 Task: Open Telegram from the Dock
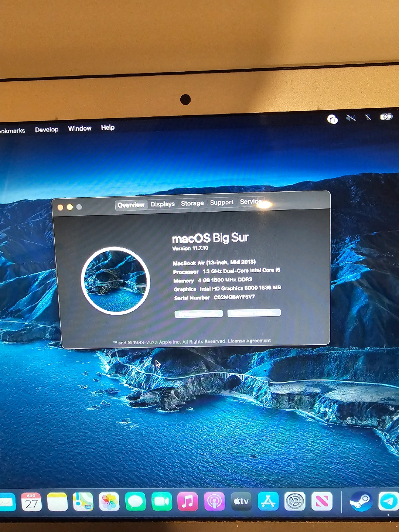[388, 501]
